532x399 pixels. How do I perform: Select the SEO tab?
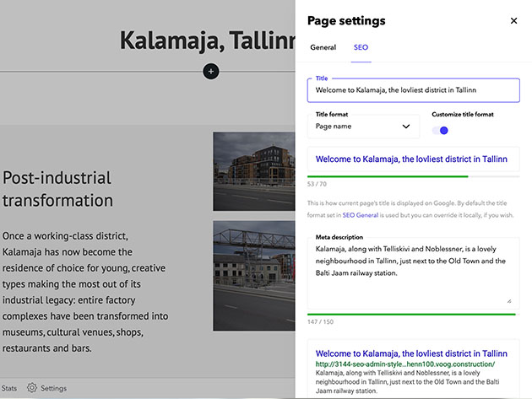pyautogui.click(x=361, y=47)
